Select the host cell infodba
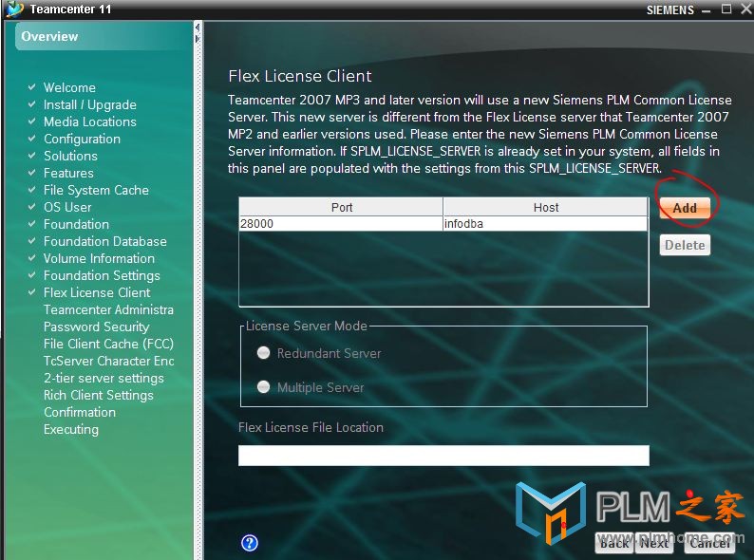Screen dimensions: 754x560 click(545, 223)
